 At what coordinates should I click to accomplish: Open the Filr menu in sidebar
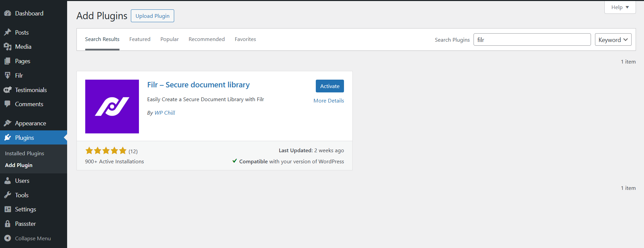coord(34,76)
